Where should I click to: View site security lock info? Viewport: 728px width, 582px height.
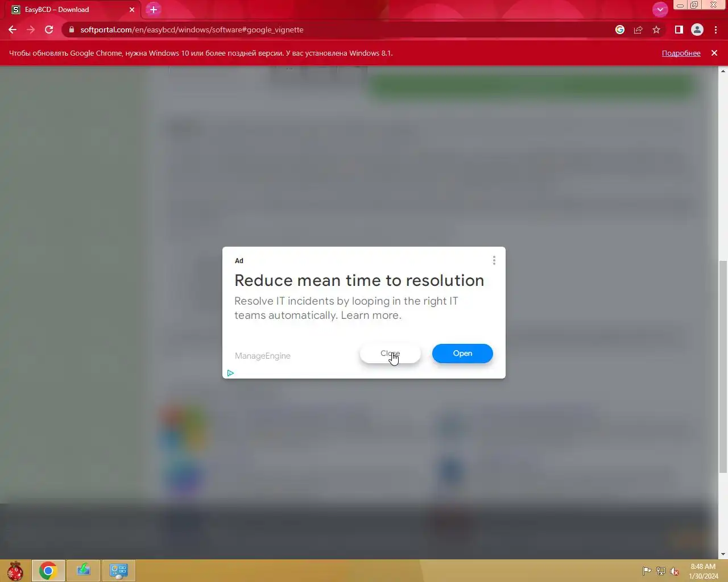72,30
